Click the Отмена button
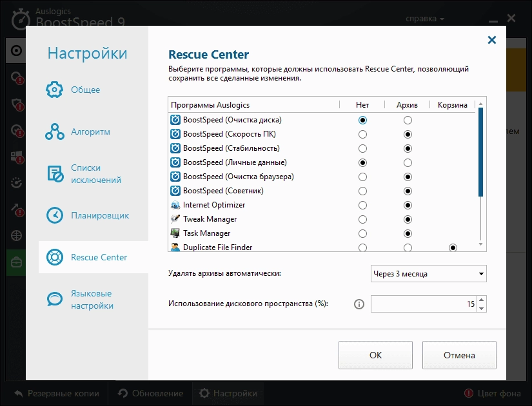532x406 pixels. coord(459,355)
